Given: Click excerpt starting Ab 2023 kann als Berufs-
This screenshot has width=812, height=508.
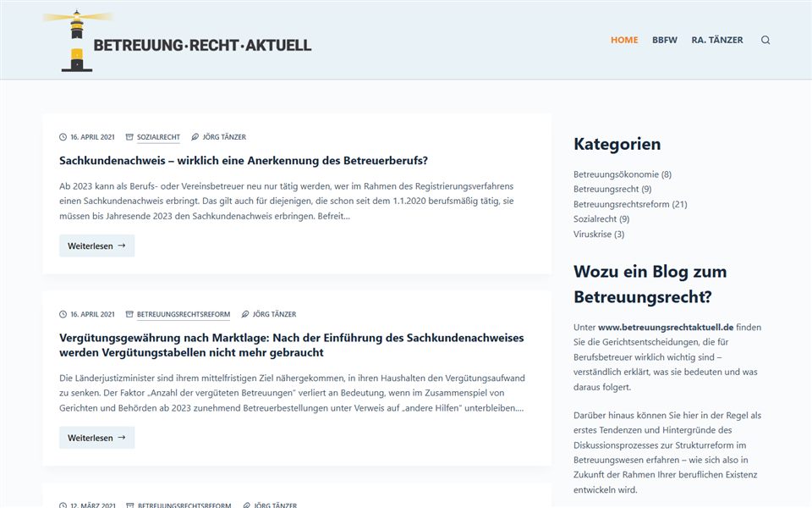Looking at the screenshot, I should [x=287, y=202].
